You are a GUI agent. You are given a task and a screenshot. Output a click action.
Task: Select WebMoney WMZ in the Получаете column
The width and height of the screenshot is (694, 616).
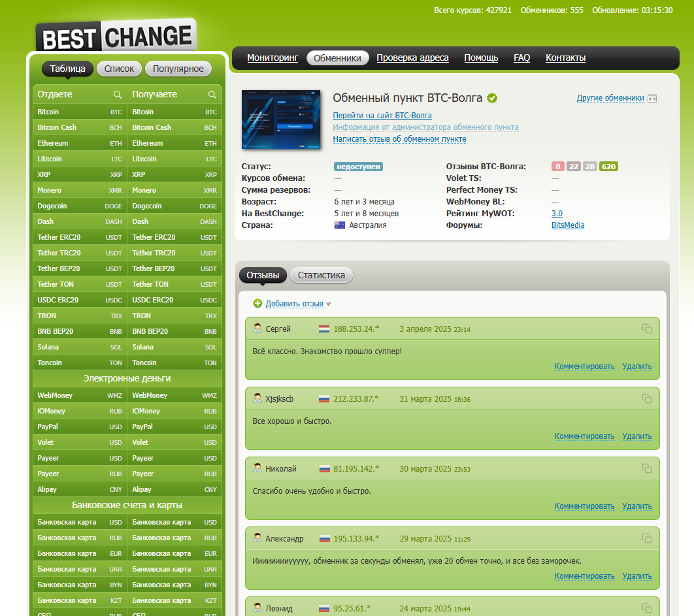click(174, 396)
